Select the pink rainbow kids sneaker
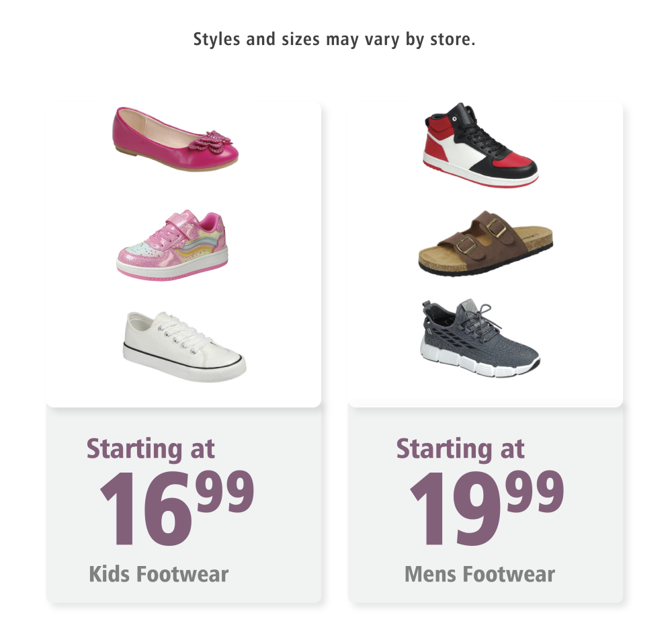 click(172, 245)
